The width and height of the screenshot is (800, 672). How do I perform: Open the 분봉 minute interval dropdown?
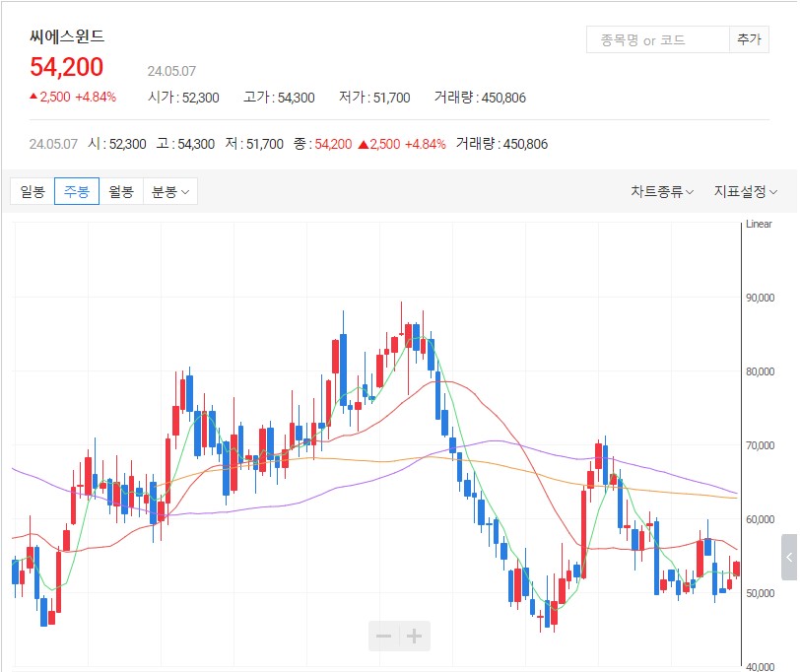coord(170,192)
